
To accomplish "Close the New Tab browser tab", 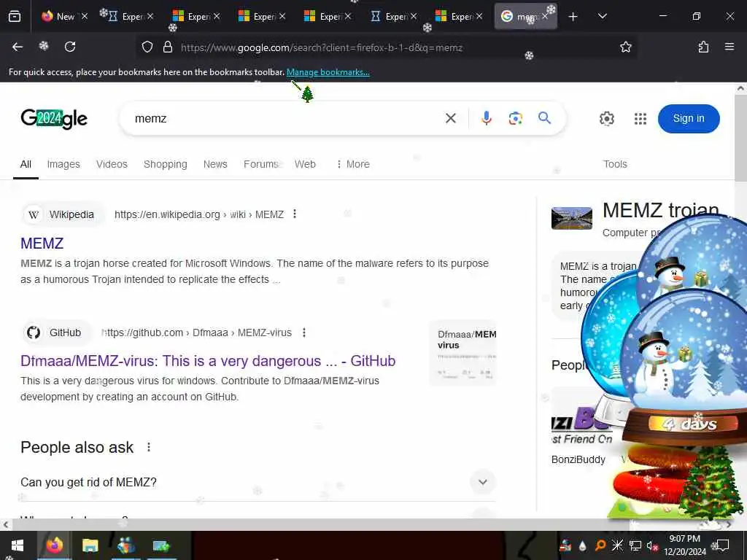I will (85, 17).
